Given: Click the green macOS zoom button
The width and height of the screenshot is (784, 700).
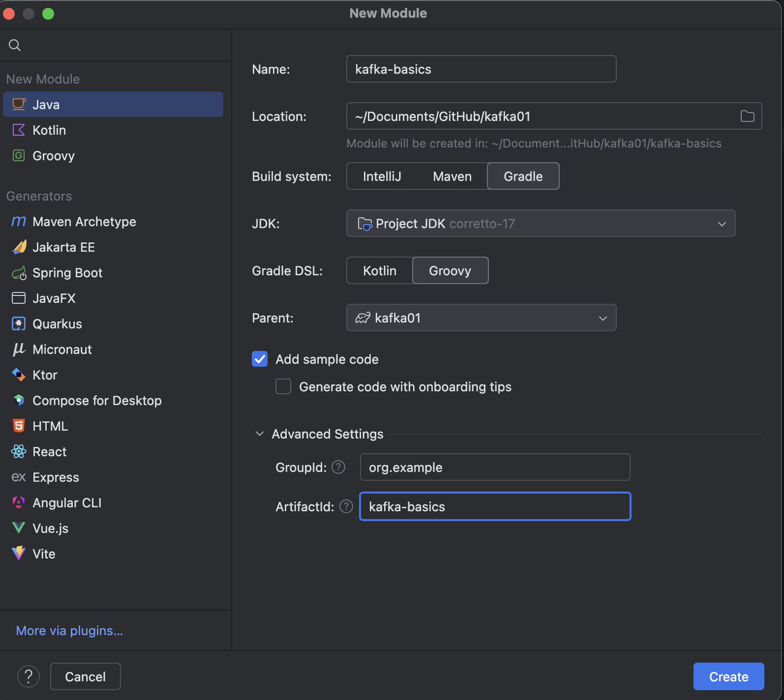Looking at the screenshot, I should [x=48, y=14].
